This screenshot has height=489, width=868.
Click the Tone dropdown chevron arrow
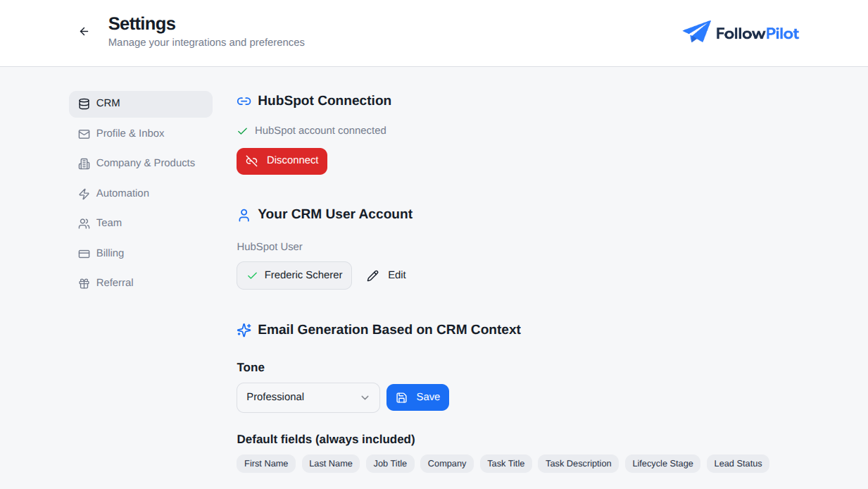click(x=365, y=397)
